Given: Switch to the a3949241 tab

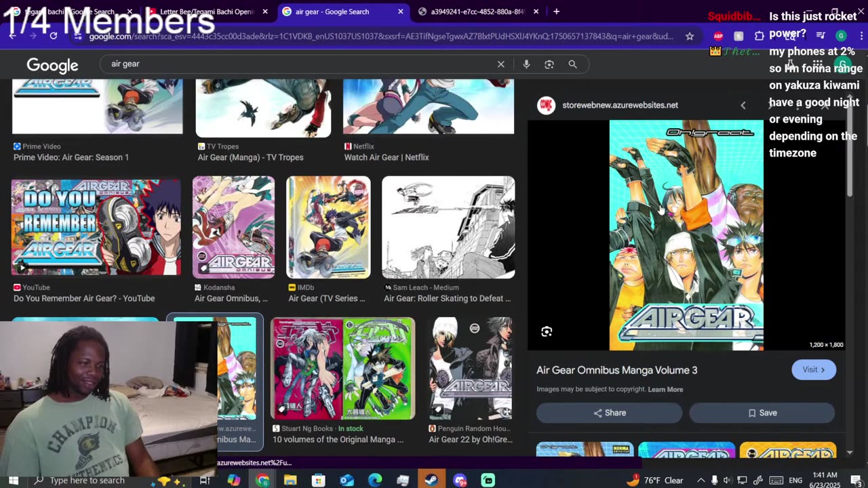Looking at the screenshot, I should pos(477,12).
